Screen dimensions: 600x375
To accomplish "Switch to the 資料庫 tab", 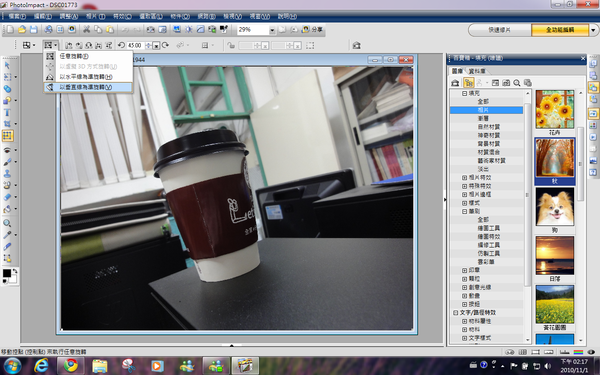I will 477,71.
